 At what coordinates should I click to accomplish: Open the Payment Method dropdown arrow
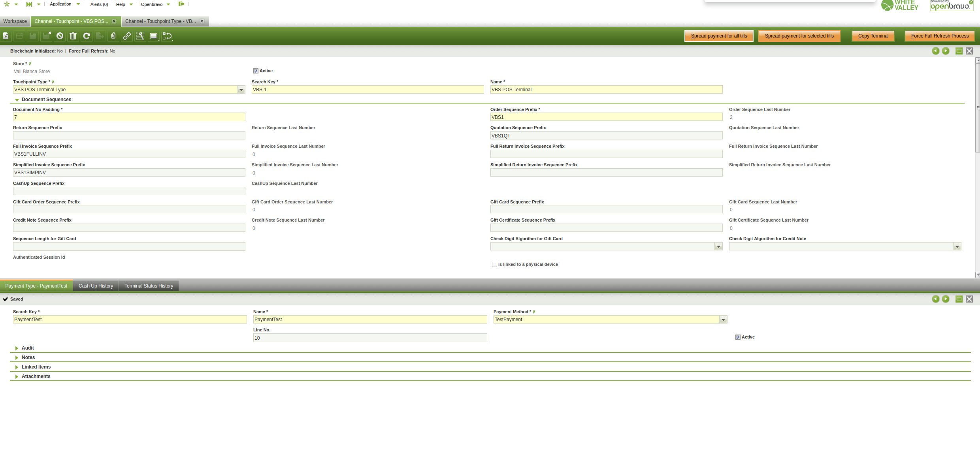click(x=723, y=320)
